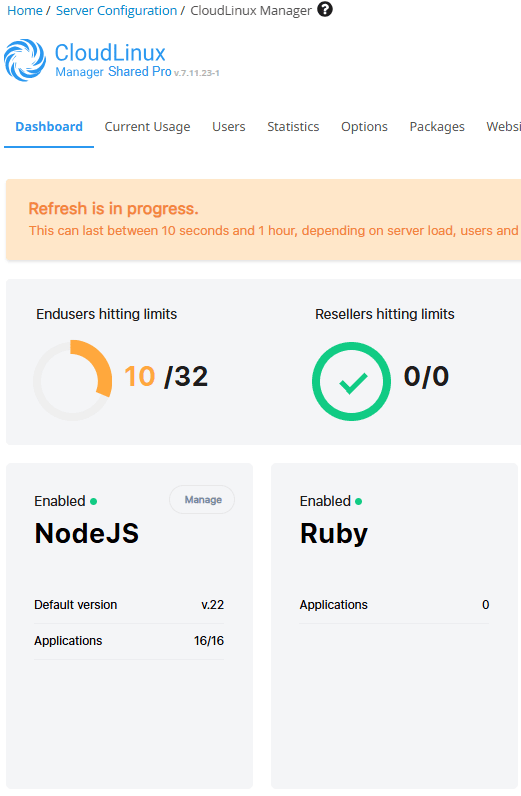
Task: Open the Users tab
Action: 229,126
